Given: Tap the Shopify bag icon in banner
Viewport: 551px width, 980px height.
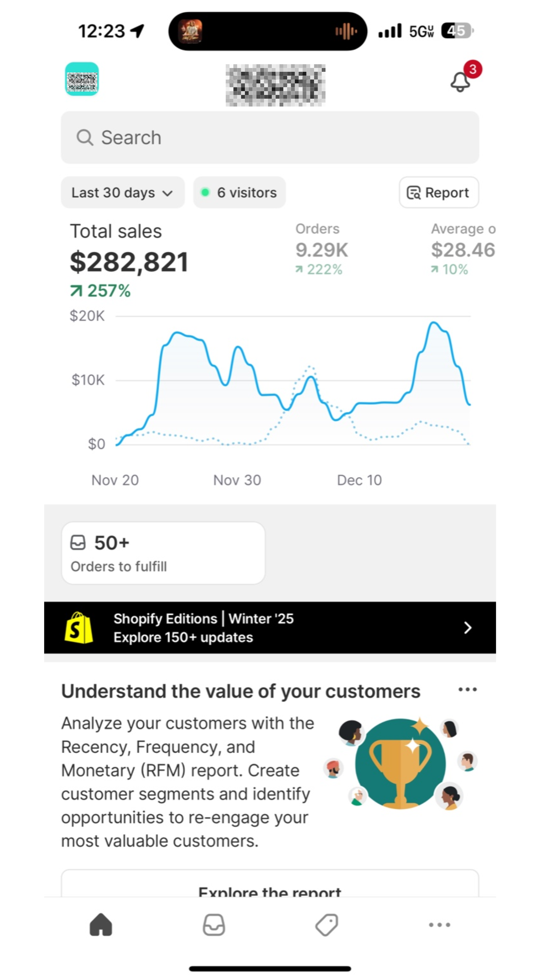Looking at the screenshot, I should [x=78, y=628].
